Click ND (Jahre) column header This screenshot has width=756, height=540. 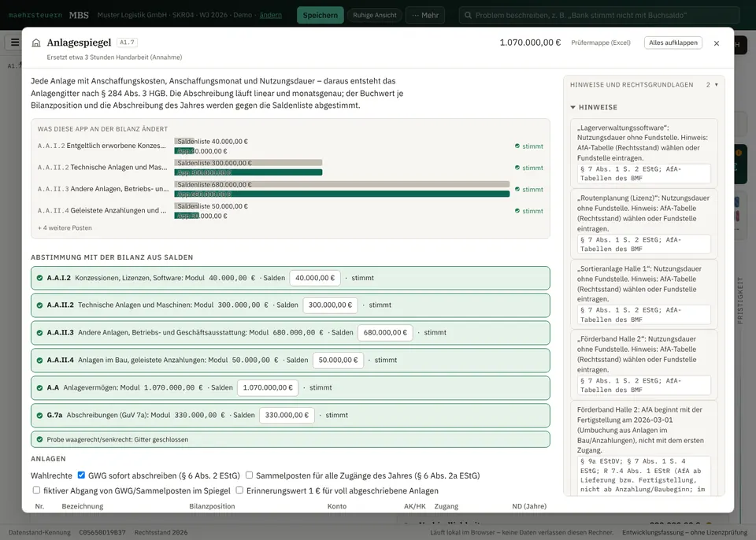529,506
